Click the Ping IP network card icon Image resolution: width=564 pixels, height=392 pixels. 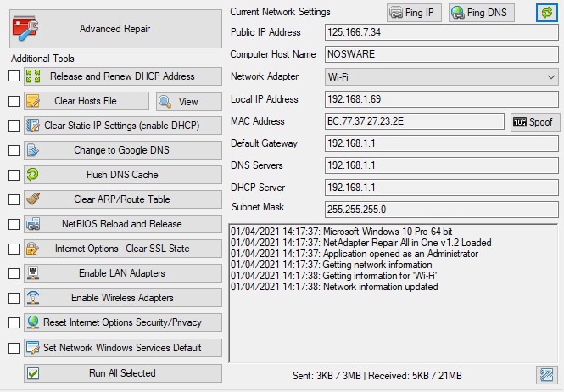[396, 13]
